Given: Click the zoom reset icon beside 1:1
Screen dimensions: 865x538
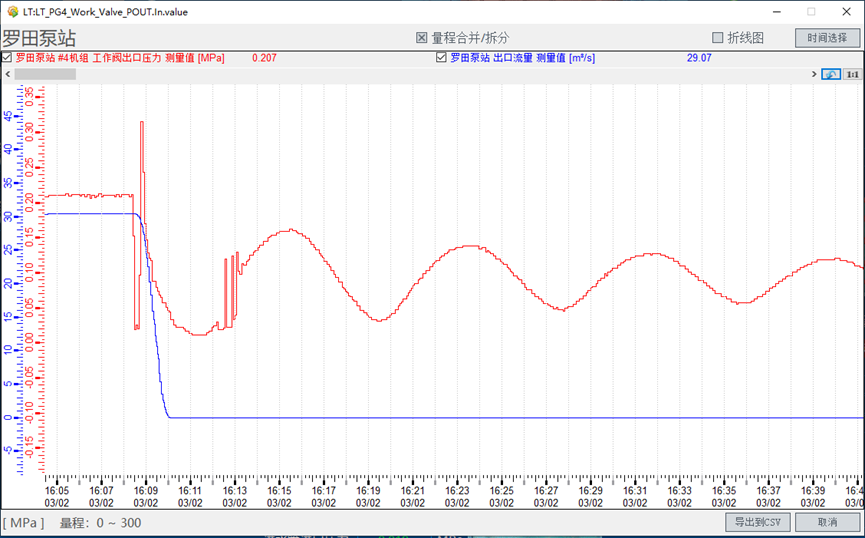Looking at the screenshot, I should click(x=831, y=74).
